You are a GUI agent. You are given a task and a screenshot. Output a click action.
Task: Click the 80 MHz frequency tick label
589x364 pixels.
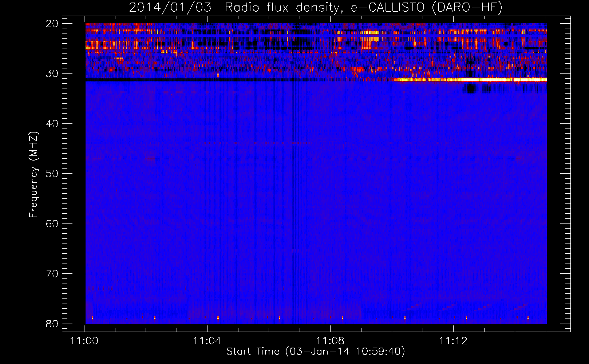[x=52, y=324]
